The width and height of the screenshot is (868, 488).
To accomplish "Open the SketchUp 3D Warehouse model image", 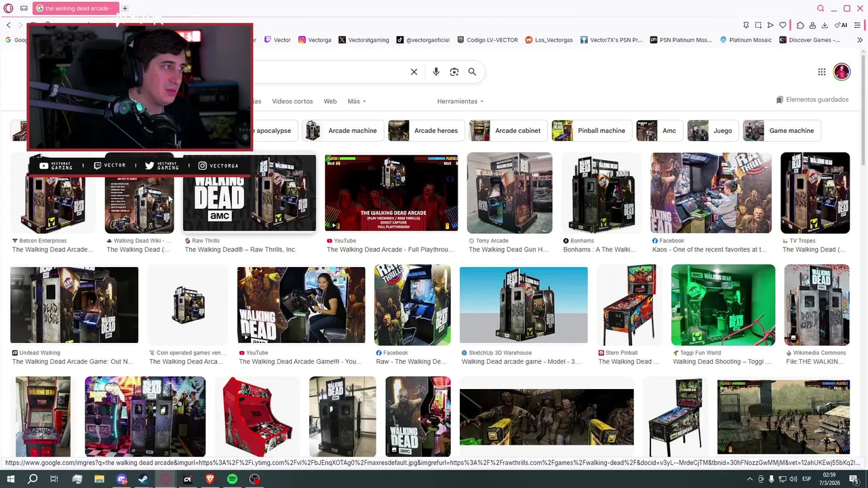I will tap(524, 305).
